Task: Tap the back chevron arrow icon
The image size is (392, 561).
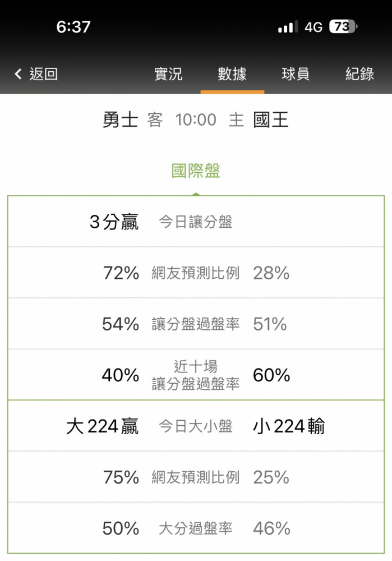Action: click(19, 74)
